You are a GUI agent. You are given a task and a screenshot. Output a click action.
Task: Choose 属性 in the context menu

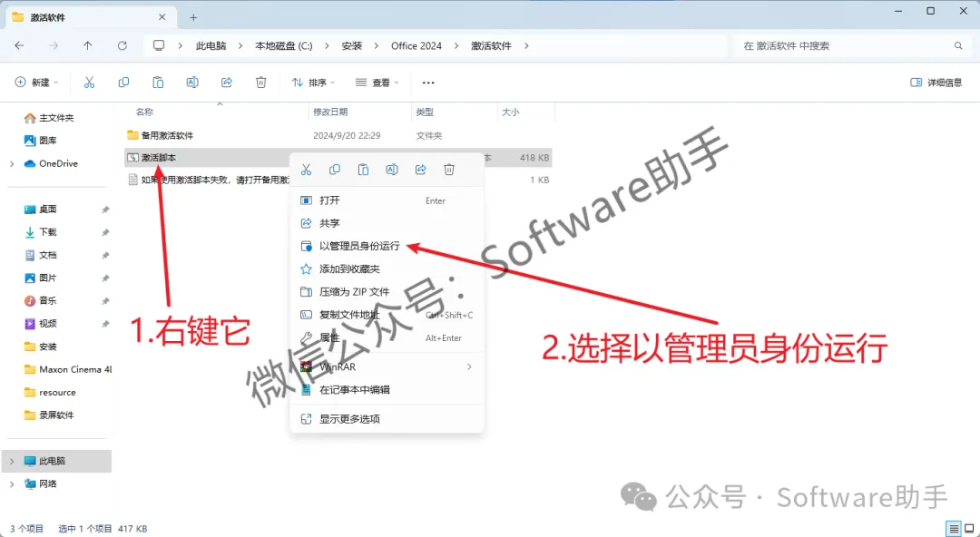[x=387, y=337]
